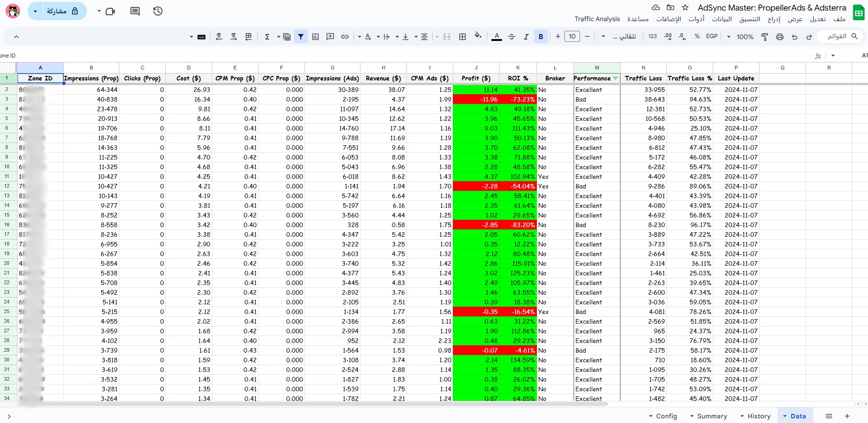Increase decimal places icon
The height and width of the screenshot is (423, 868).
tap(668, 36)
